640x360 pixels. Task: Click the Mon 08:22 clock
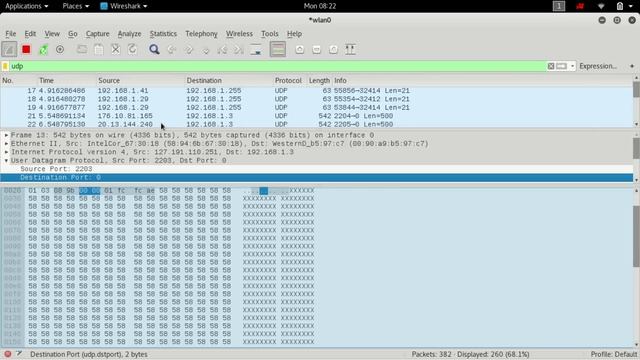(320, 6)
